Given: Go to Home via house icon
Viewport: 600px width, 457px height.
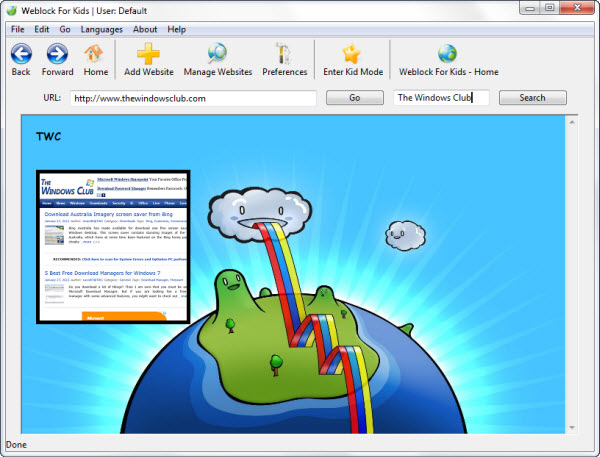Looking at the screenshot, I should (x=94, y=54).
